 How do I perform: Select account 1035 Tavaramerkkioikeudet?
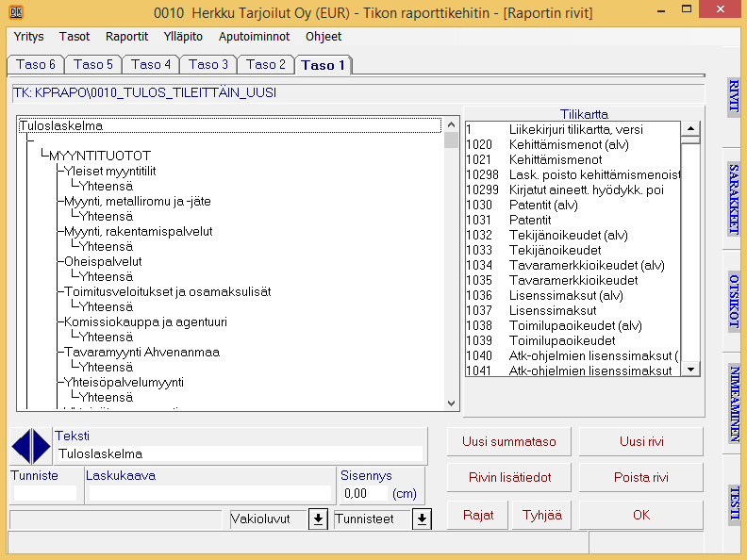(573, 280)
